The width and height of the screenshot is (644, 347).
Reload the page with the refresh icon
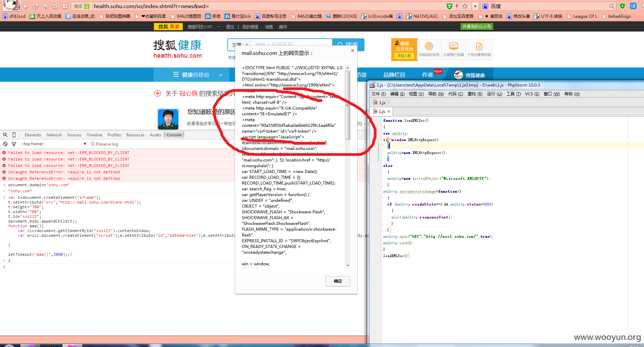(x=35, y=6)
